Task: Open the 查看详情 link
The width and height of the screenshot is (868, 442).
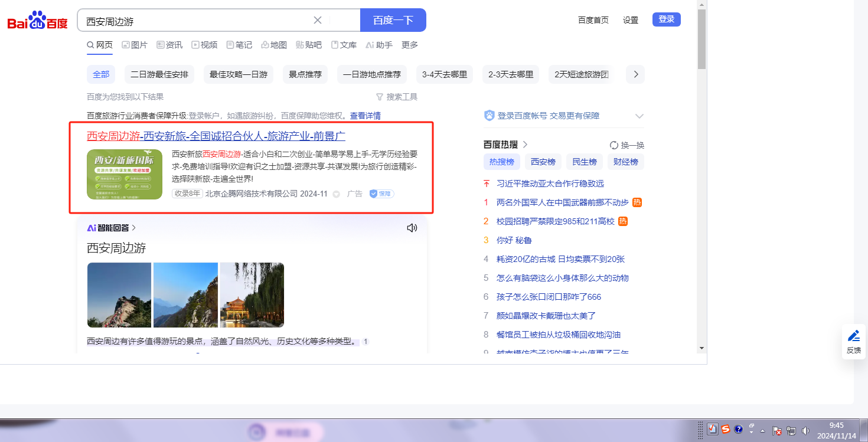Action: tap(365, 116)
